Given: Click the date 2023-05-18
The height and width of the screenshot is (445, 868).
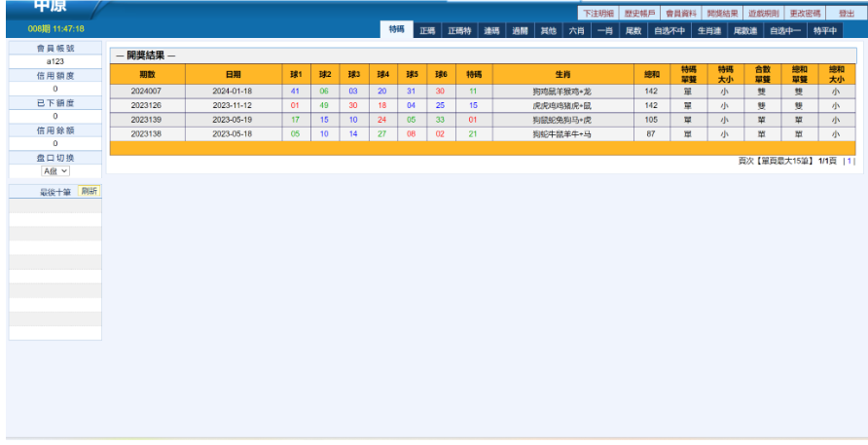Looking at the screenshot, I should click(232, 134).
